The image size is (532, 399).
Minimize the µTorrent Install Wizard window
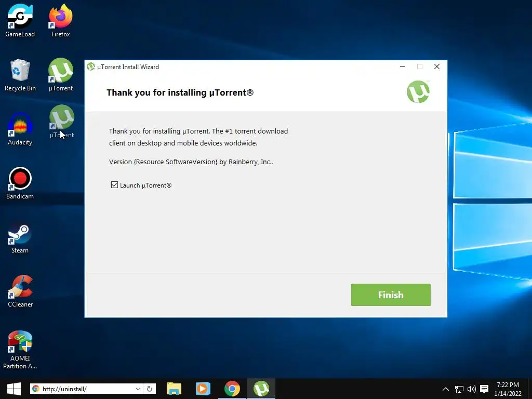(403, 66)
